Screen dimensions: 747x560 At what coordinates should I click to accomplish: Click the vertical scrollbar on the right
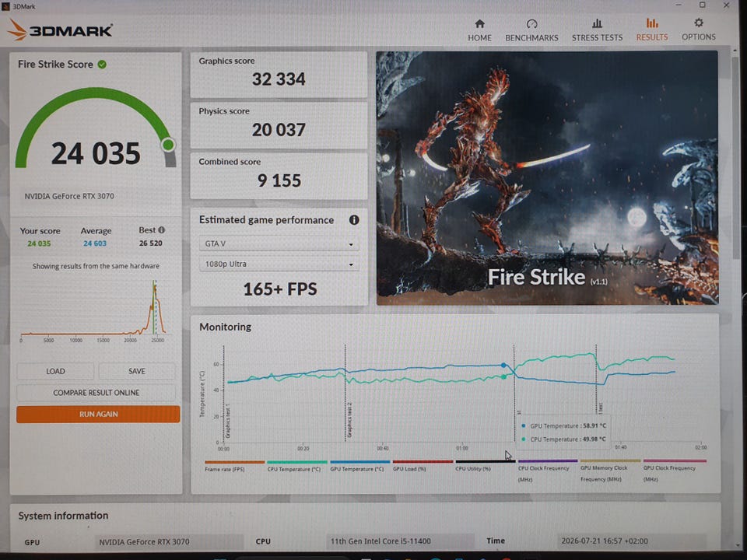(x=735, y=157)
